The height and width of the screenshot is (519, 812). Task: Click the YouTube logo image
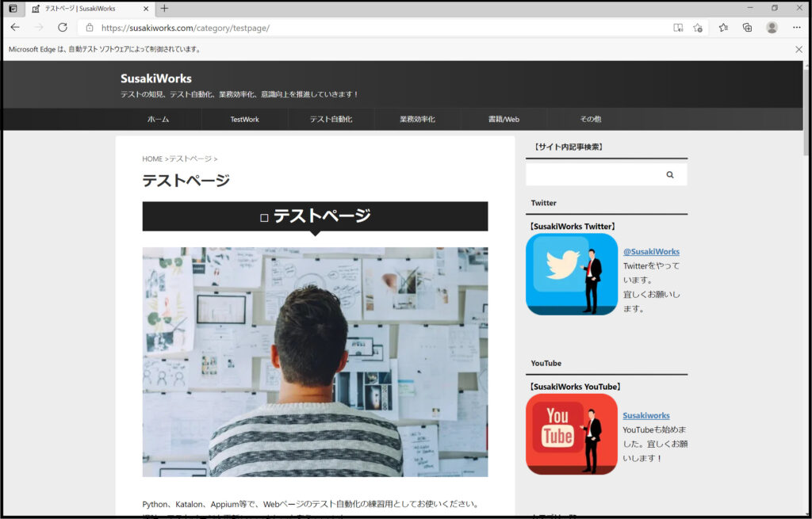point(572,434)
